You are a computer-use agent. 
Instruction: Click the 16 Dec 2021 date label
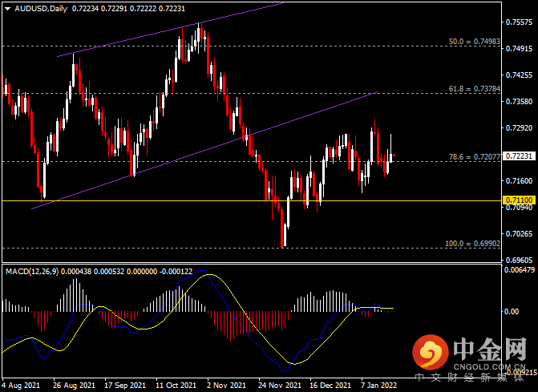[x=328, y=385]
